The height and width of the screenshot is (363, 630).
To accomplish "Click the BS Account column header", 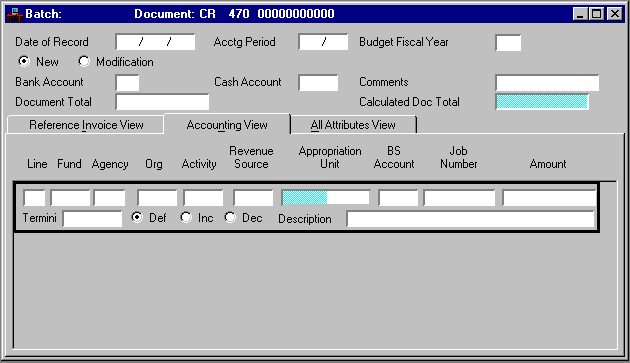I will (394, 157).
